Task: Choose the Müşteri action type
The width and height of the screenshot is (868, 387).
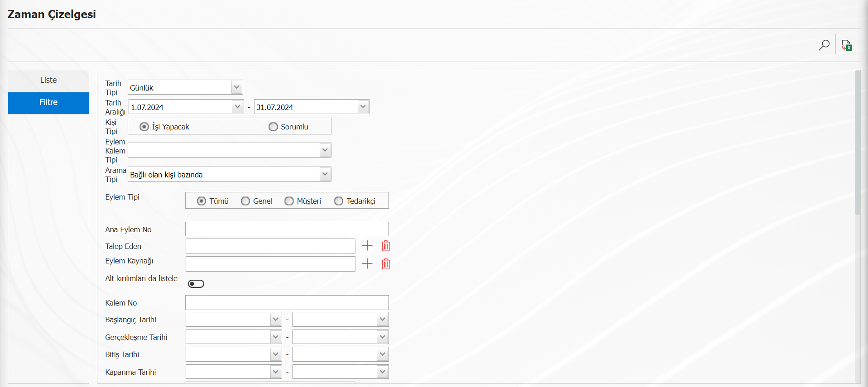Action: click(x=289, y=201)
